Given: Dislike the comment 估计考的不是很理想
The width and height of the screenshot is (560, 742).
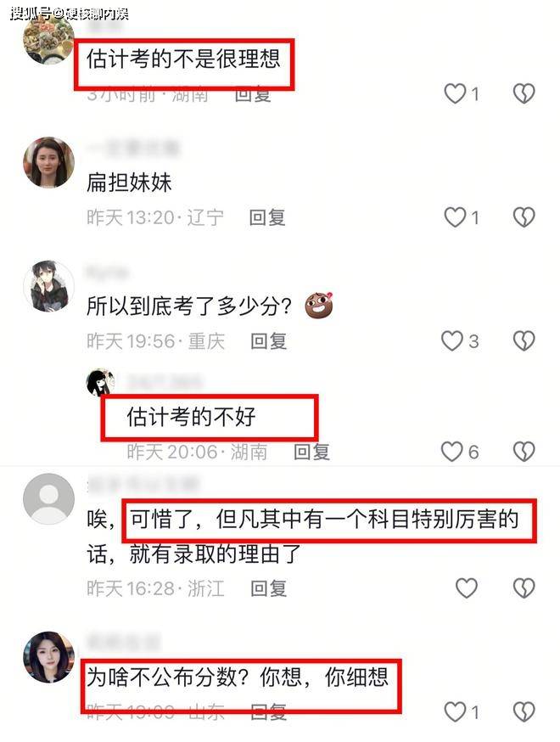Looking at the screenshot, I should 524,93.
